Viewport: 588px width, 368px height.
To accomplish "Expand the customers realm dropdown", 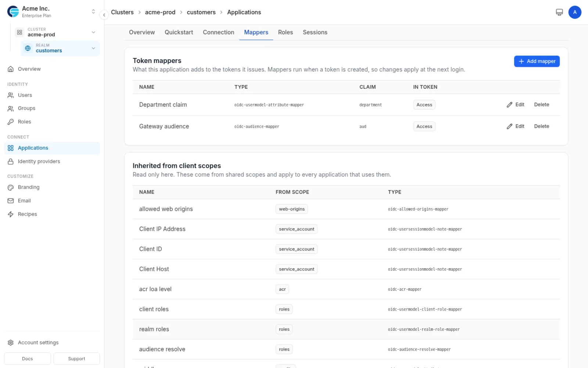I will pyautogui.click(x=93, y=48).
